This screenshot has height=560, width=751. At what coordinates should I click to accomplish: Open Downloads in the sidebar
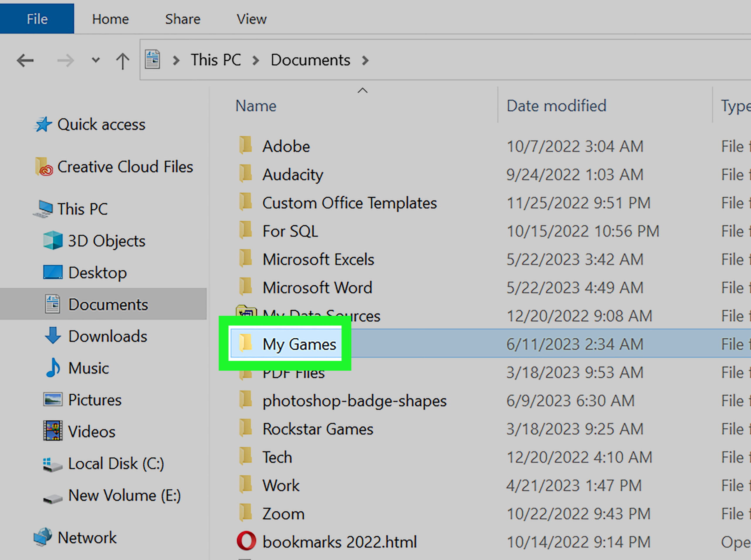tap(108, 336)
